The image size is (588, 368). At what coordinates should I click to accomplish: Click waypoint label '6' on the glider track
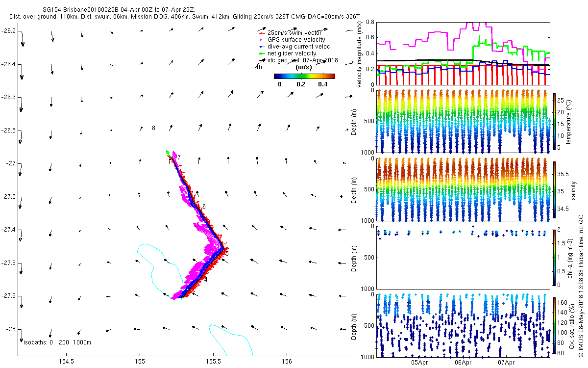204,207
